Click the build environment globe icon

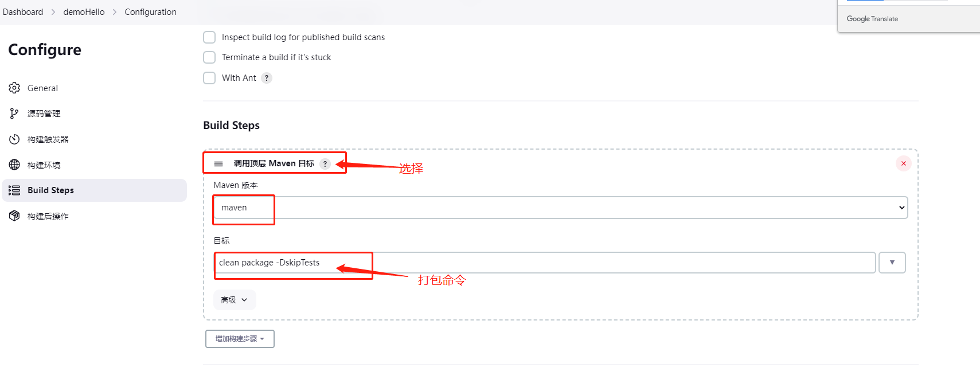tap(14, 165)
